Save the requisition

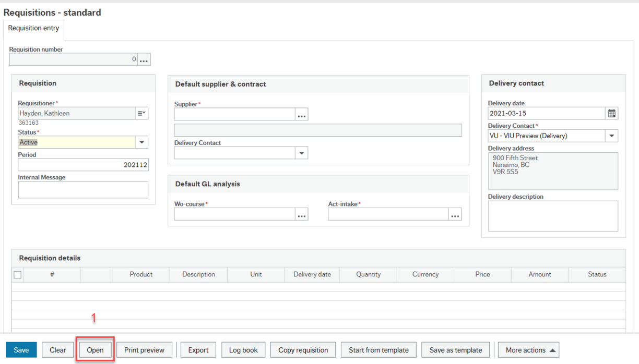(x=21, y=350)
